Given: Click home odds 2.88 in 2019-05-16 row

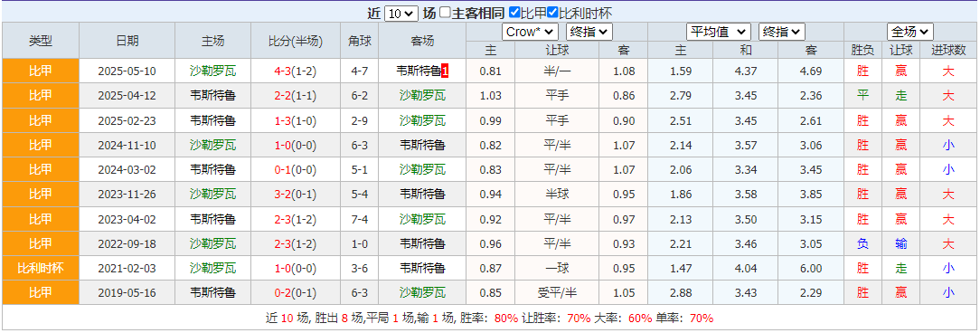Looking at the screenshot, I should click(681, 293).
